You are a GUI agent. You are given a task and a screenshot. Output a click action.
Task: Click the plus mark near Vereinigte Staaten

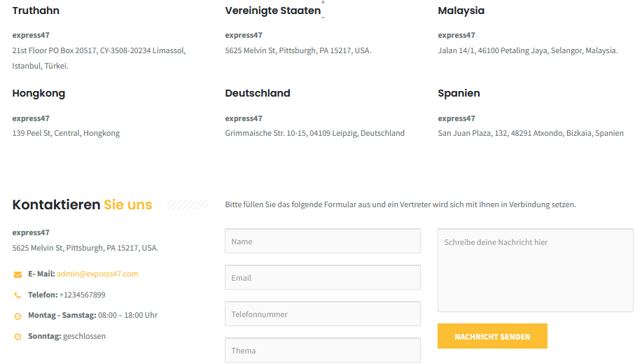coord(323,3)
